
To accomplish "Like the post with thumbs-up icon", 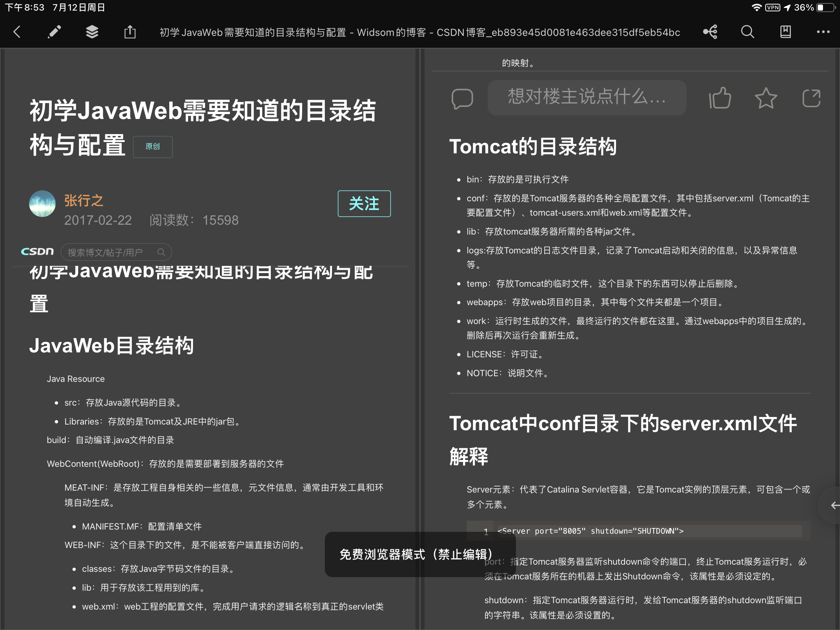I will tap(720, 98).
